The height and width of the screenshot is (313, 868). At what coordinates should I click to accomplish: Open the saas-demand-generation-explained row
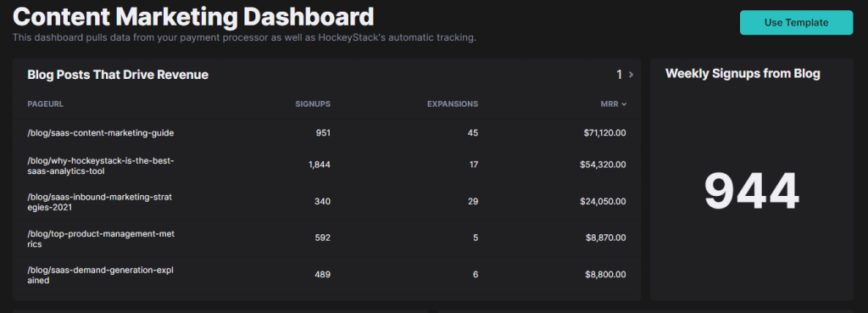click(326, 275)
